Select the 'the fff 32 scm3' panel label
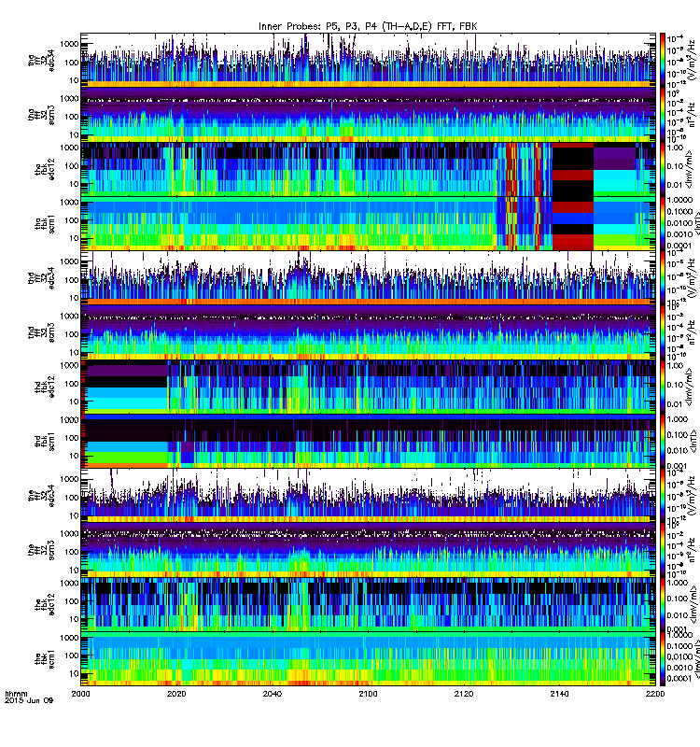 [x=41, y=551]
